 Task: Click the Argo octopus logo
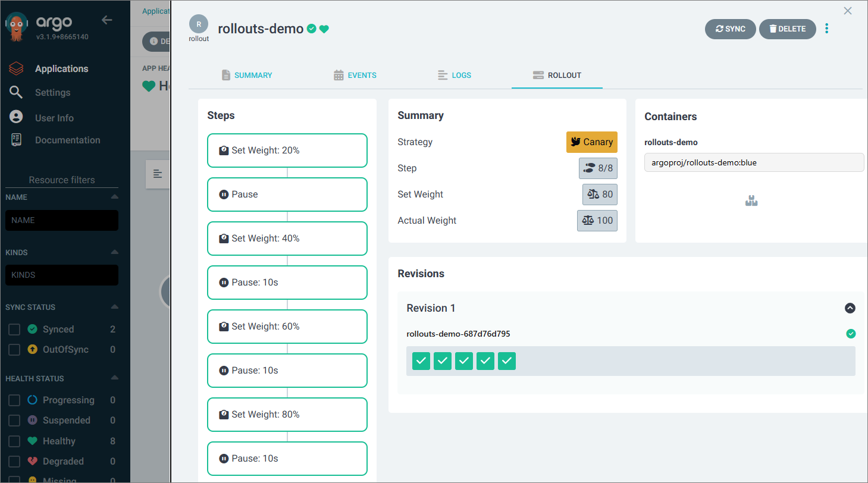point(17,27)
